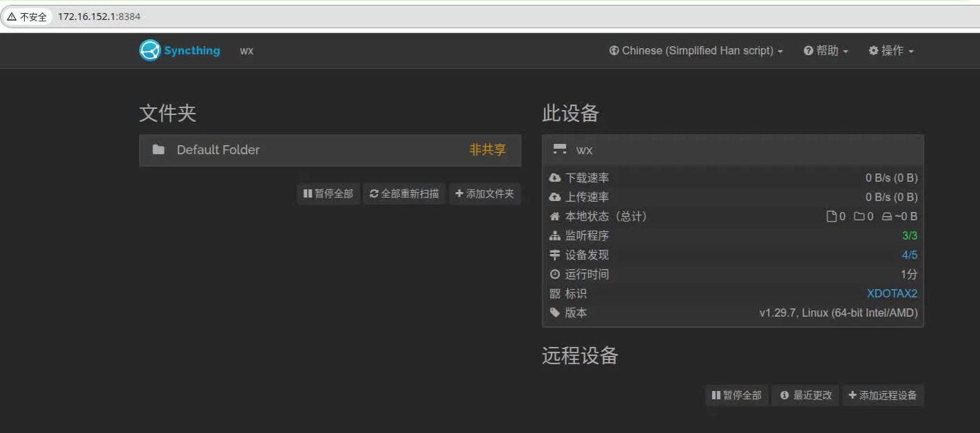Screen dimensions: 980x433
Task: Click the disk size icon beside ~0 B
Action: pos(887,216)
